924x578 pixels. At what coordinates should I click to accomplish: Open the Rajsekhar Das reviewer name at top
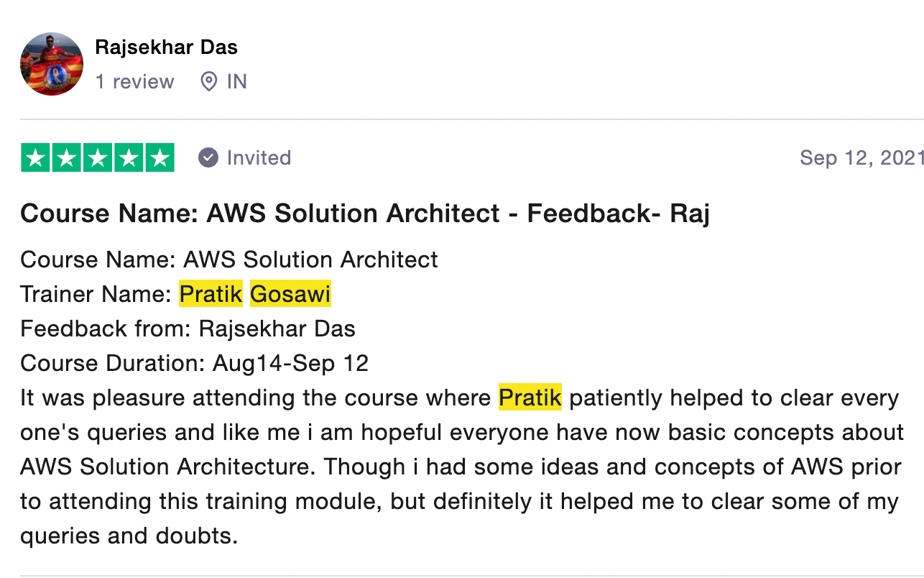point(166,47)
